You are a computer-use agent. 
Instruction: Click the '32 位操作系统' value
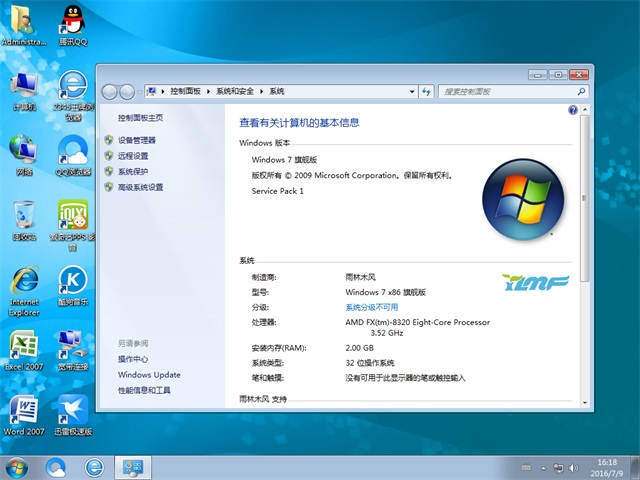pyautogui.click(x=370, y=363)
